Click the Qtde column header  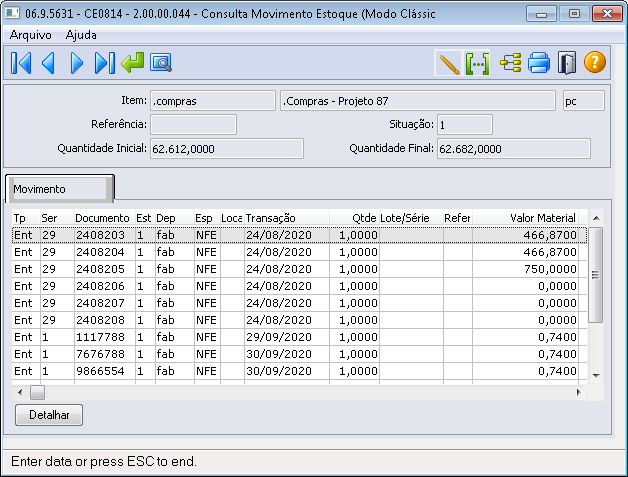coord(354,218)
